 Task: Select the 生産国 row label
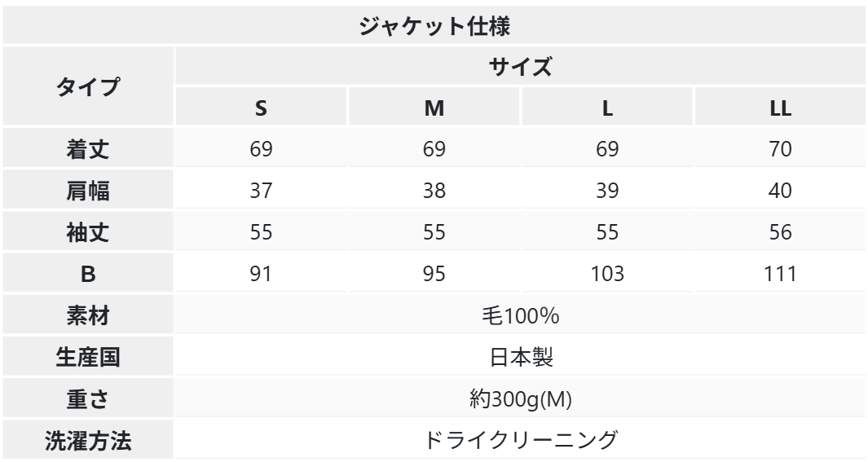tap(88, 358)
